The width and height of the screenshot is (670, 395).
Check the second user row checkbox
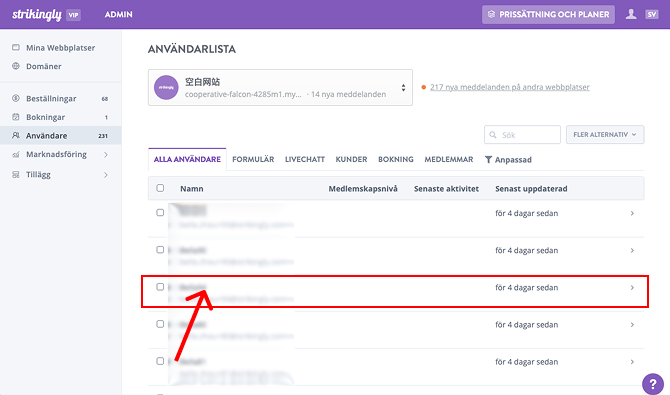point(160,250)
